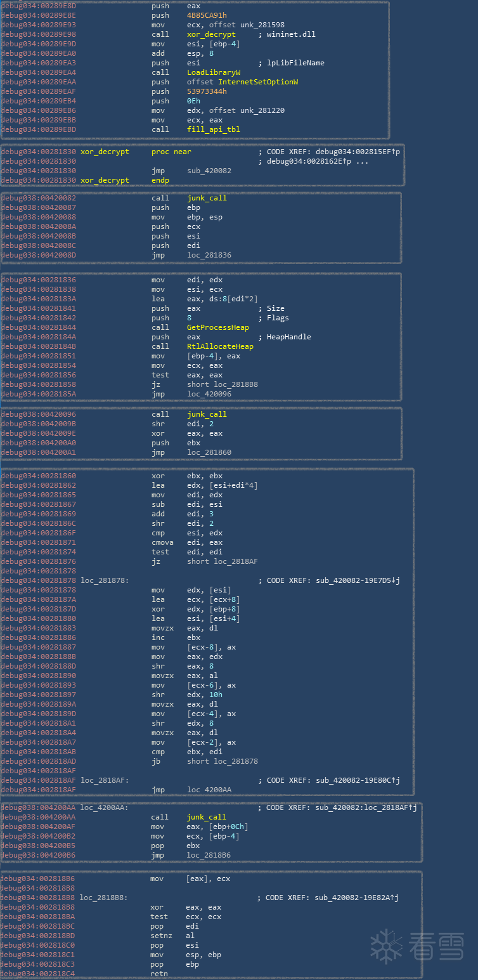Image resolution: width=478 pixels, height=980 pixels.
Task: Select the 4B85CA91h pushed constant
Action: 209,15
